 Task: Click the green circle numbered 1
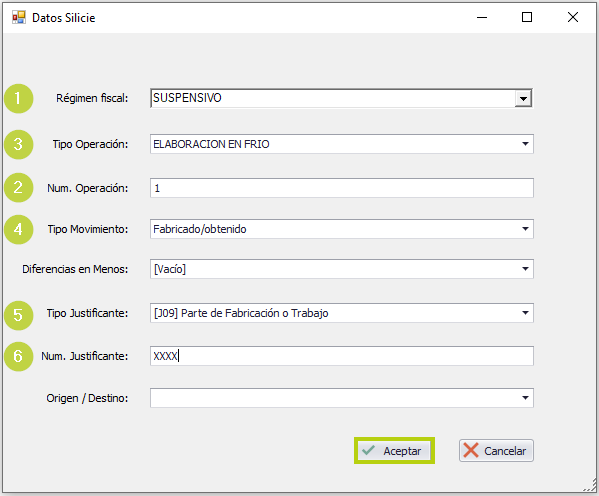(18, 99)
